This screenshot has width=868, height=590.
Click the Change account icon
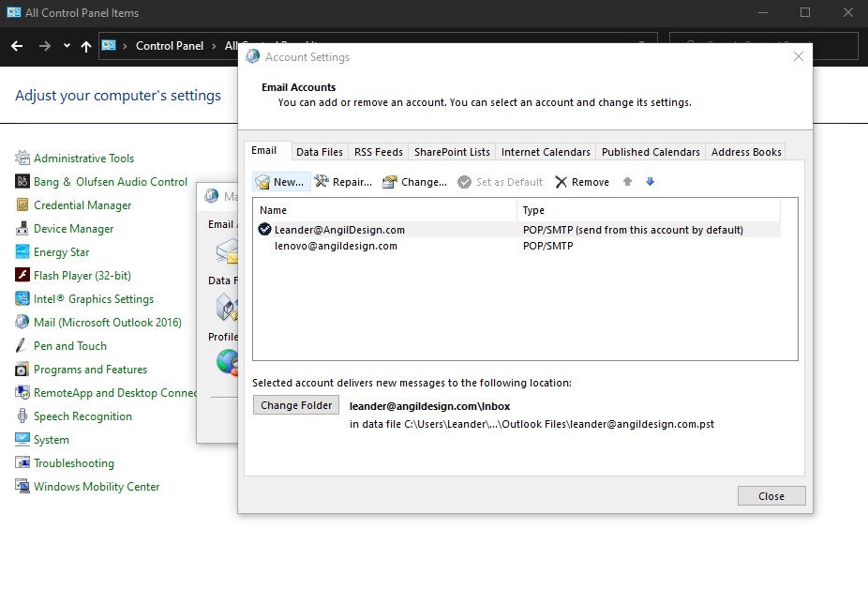click(x=390, y=182)
